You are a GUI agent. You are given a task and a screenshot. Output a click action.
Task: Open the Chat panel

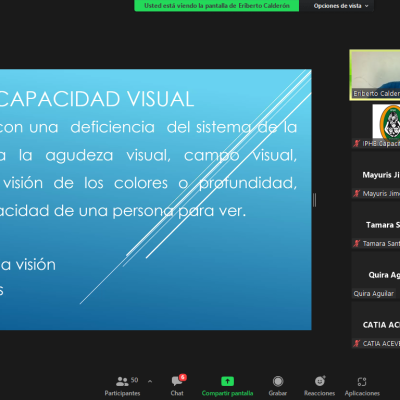[x=177, y=386]
